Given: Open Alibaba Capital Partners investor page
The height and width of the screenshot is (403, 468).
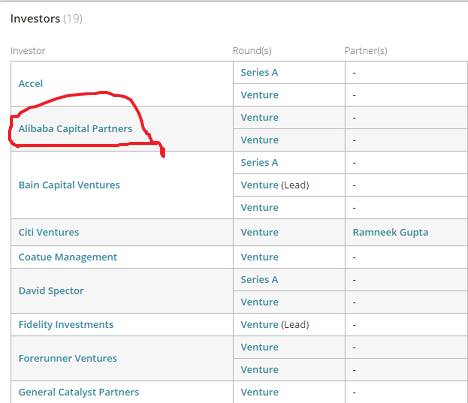Looking at the screenshot, I should click(x=75, y=129).
